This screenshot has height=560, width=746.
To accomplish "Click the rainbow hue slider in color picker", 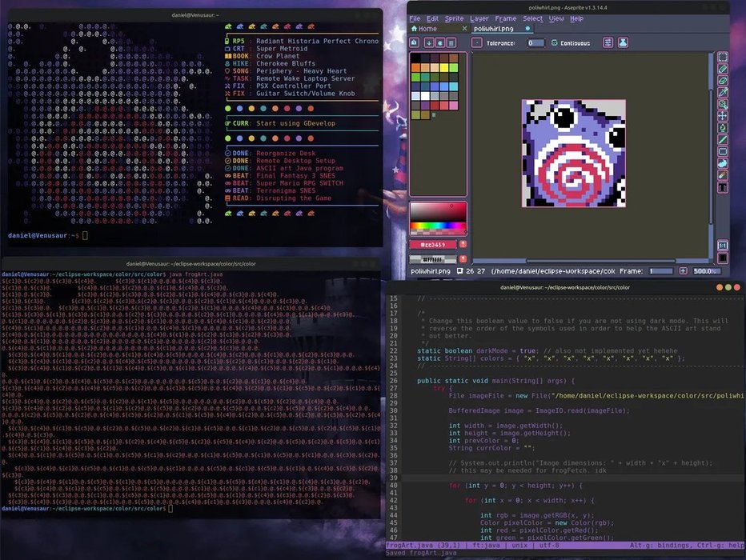I will [x=438, y=226].
